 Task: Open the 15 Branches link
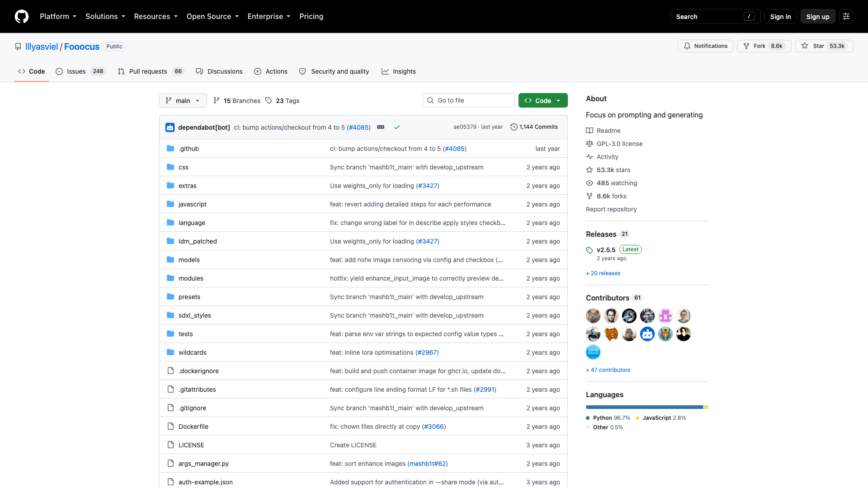pyautogui.click(x=237, y=100)
